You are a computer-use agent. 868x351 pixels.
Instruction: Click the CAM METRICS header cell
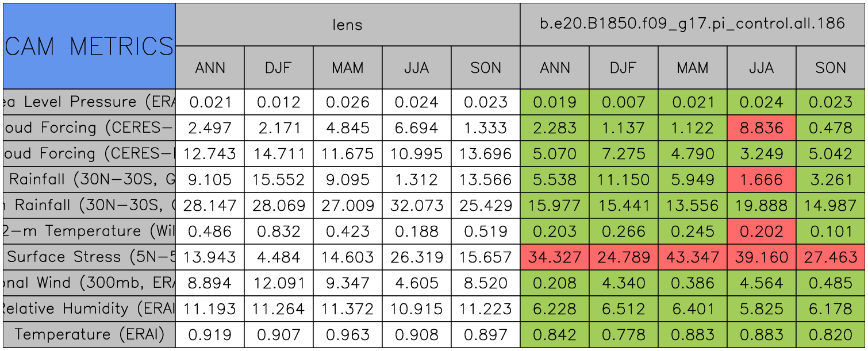coord(89,46)
